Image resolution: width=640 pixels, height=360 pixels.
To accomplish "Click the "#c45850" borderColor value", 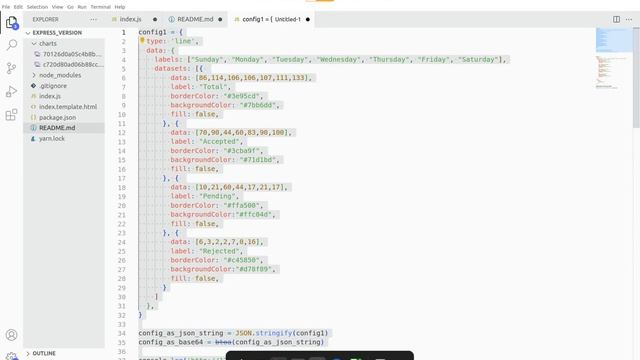I will click(242, 260).
